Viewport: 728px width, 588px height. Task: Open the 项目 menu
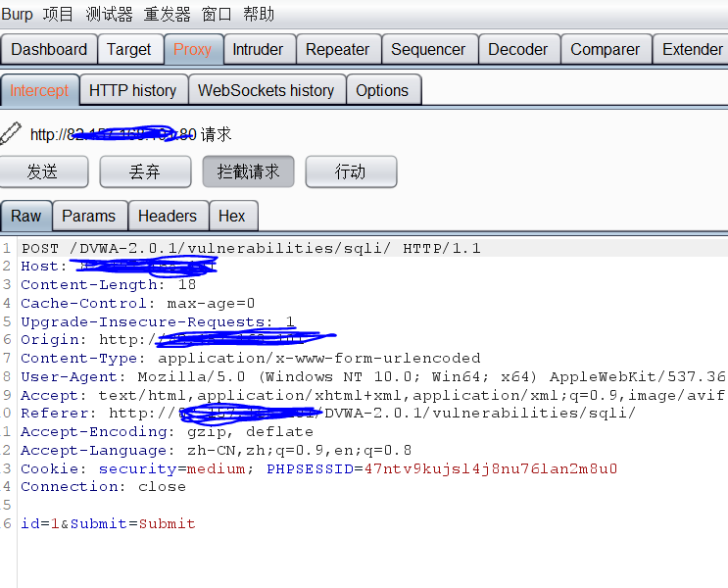point(58,14)
